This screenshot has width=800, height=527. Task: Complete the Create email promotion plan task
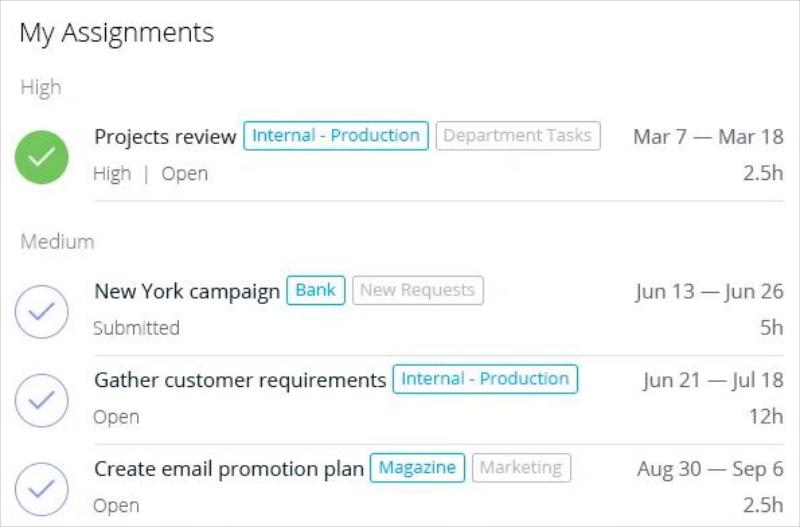[x=42, y=489]
